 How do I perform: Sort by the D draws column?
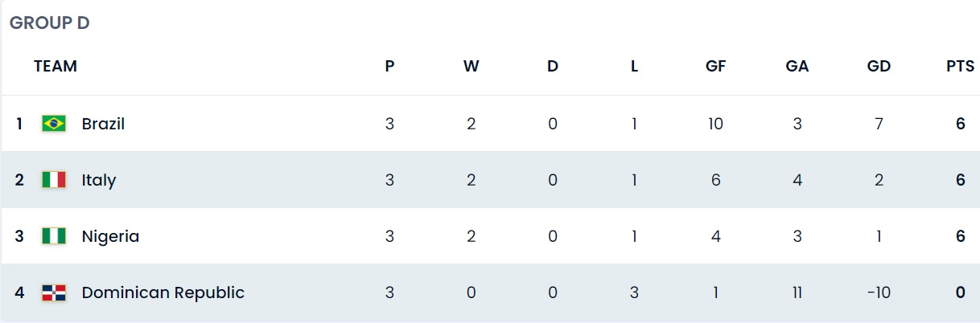[553, 67]
